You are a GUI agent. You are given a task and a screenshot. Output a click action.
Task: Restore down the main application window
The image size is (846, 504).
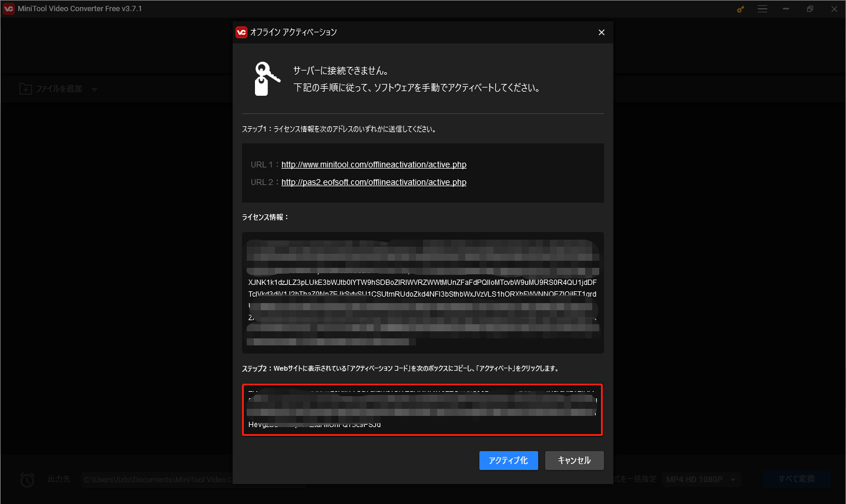[x=810, y=9]
